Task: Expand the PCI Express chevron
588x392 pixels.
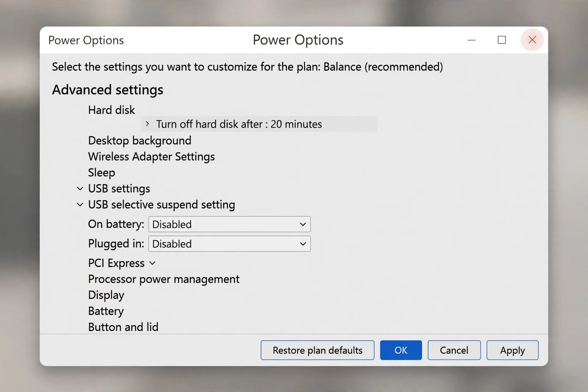Action: (153, 263)
